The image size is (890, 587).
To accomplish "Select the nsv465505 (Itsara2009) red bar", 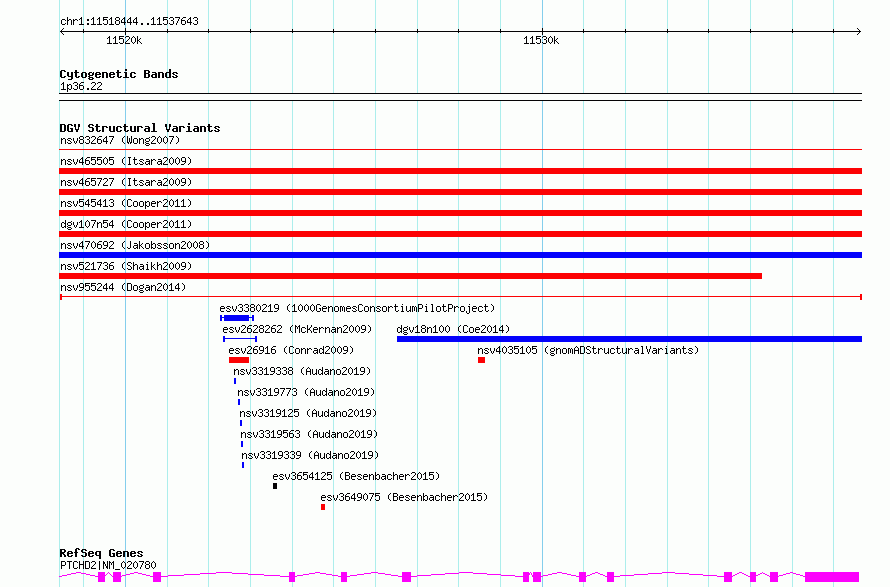I will click(x=460, y=171).
